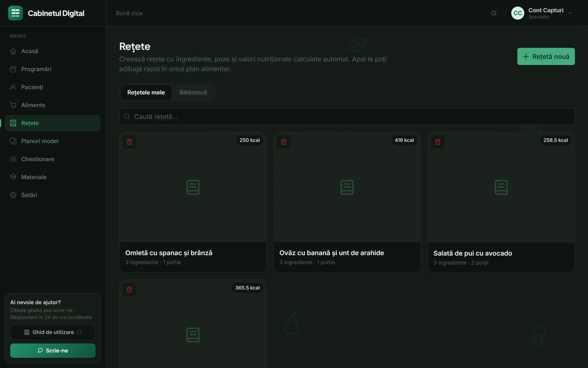Open Setări from the sidebar
The image size is (588, 368).
point(53,195)
